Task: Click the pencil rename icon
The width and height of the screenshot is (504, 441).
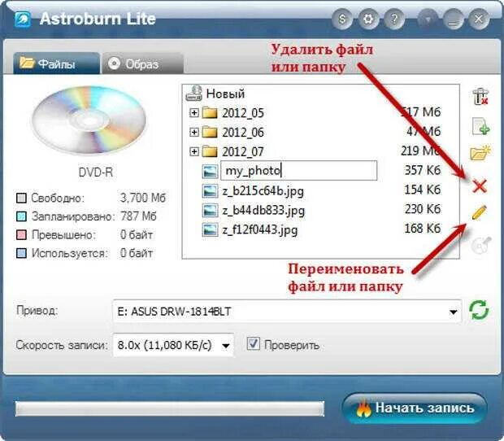Action: coord(480,212)
